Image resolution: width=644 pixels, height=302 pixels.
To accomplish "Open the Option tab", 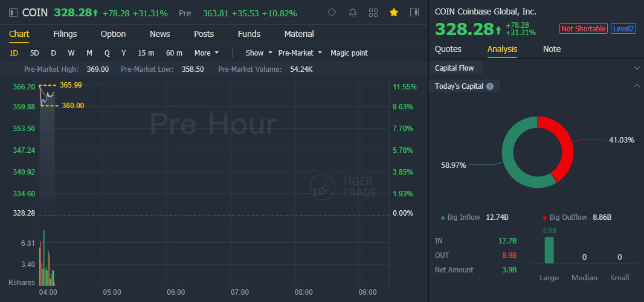I will [x=113, y=34].
